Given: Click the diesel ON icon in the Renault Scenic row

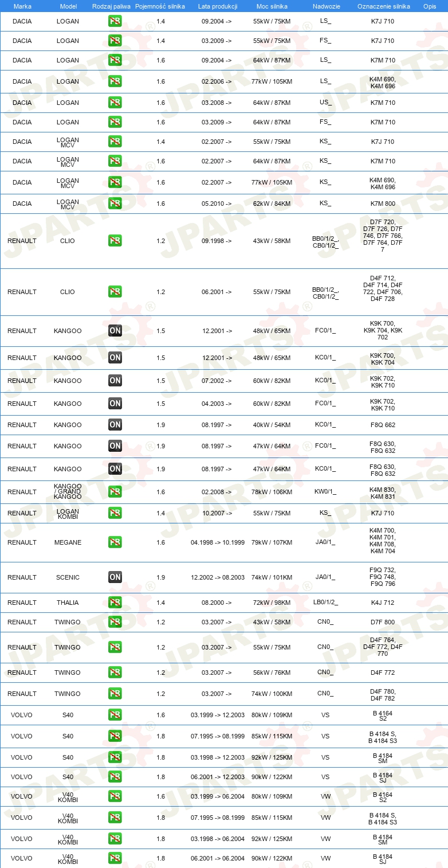Looking at the screenshot, I should 115,577.
